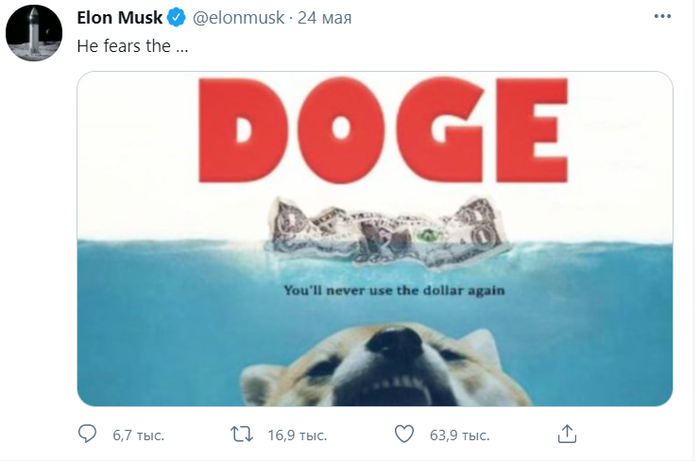The height and width of the screenshot is (461, 700).
Task: Open the tweet's 24 мая date link
Action: pos(321,19)
